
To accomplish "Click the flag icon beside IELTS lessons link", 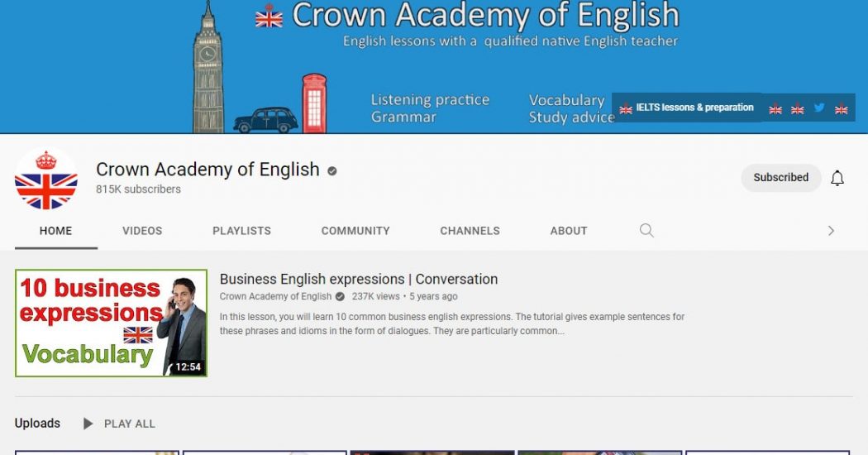I will [x=626, y=108].
